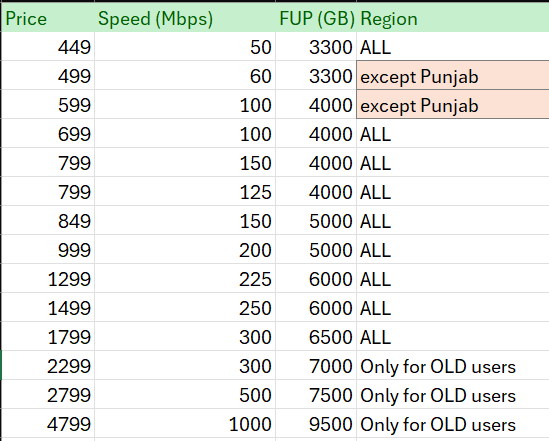Select the FUP cell showing 7500
Screen dimensions: 549x441
[316, 395]
